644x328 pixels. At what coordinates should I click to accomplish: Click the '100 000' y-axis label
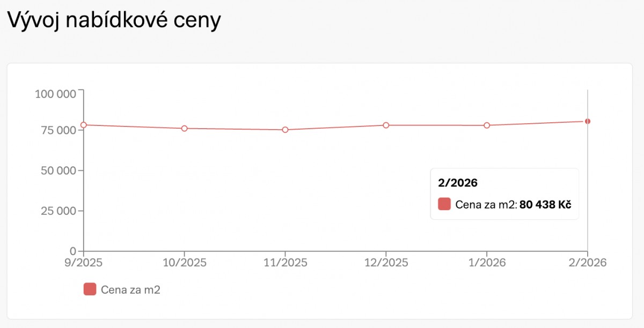tap(55, 94)
